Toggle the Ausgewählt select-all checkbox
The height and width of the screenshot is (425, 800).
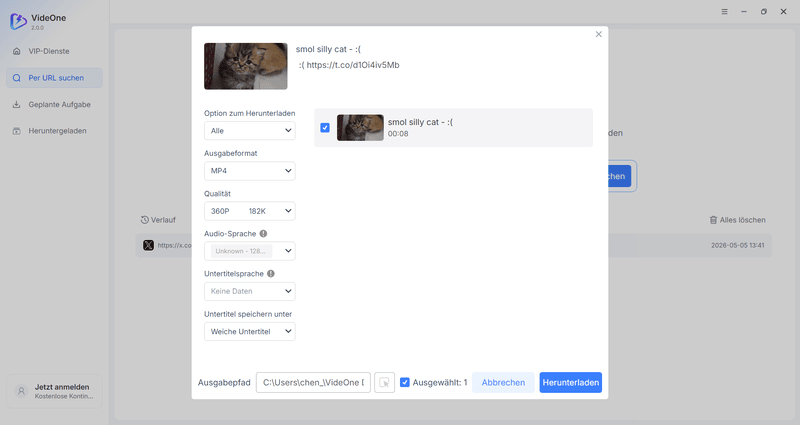coord(405,383)
